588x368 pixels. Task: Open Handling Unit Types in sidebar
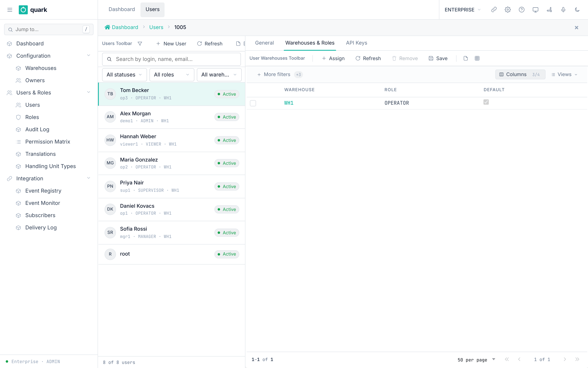51,166
